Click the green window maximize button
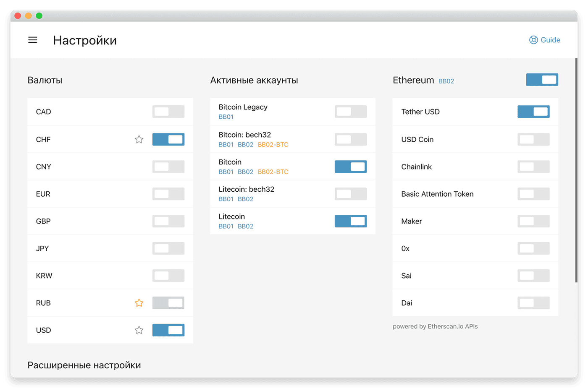 pos(39,16)
